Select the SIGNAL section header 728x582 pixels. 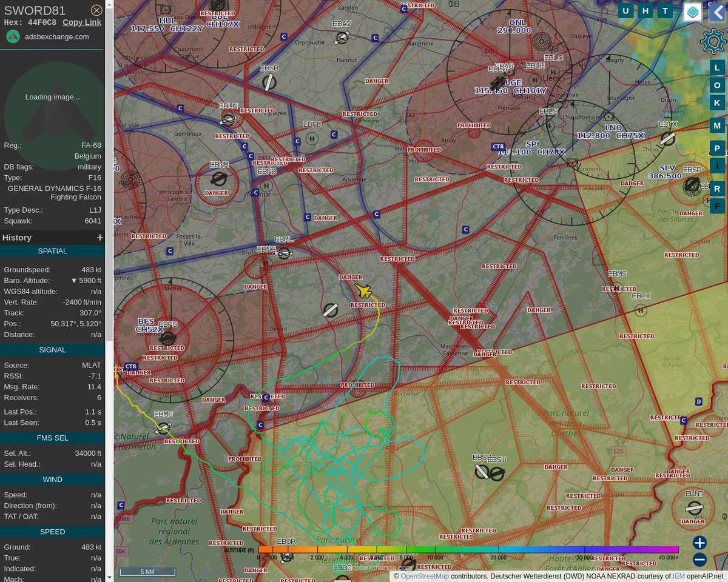[x=52, y=349]
